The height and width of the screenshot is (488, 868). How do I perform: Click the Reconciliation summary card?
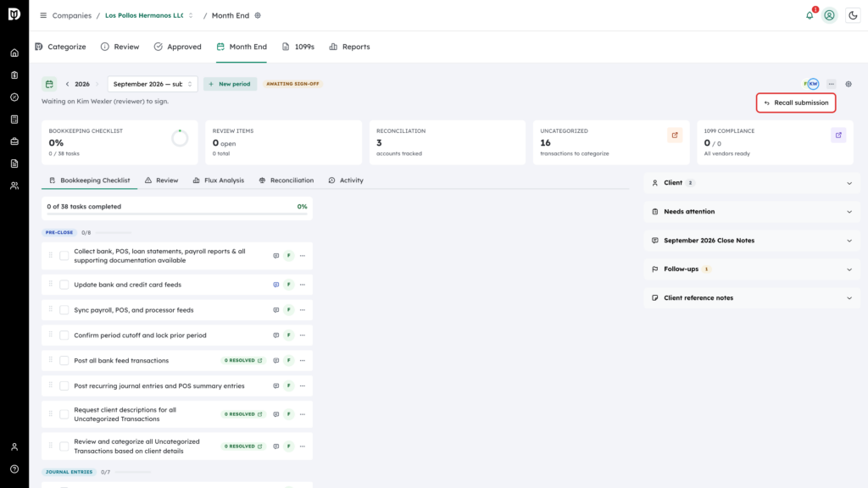tap(448, 142)
